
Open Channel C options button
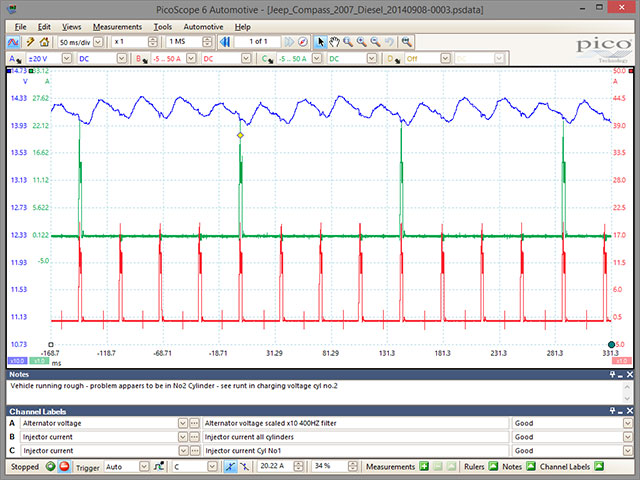click(268, 59)
